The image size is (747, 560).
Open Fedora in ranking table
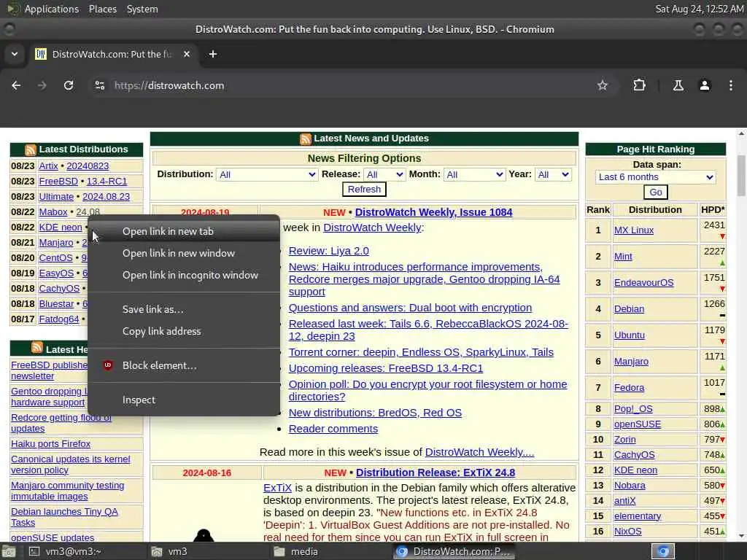coord(629,388)
